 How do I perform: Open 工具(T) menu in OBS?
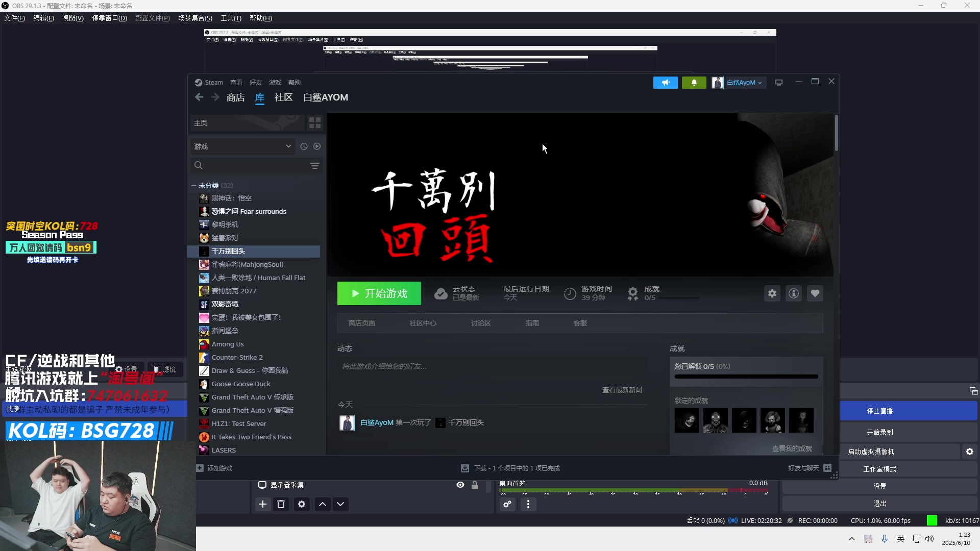(x=231, y=18)
